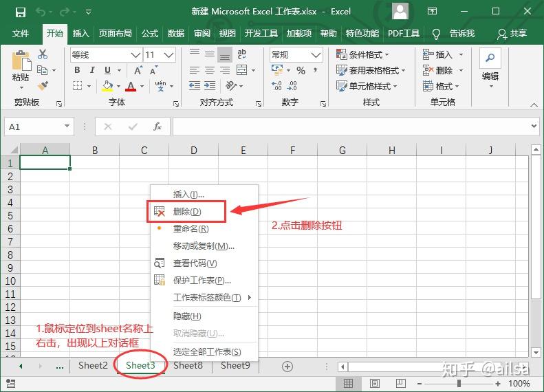Switch to the 插入 ribbon tab
This screenshot has height=392, width=544.
[81, 34]
